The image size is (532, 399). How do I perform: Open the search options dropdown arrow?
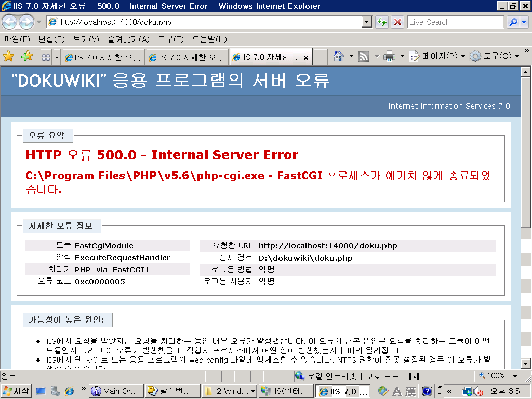click(x=524, y=22)
